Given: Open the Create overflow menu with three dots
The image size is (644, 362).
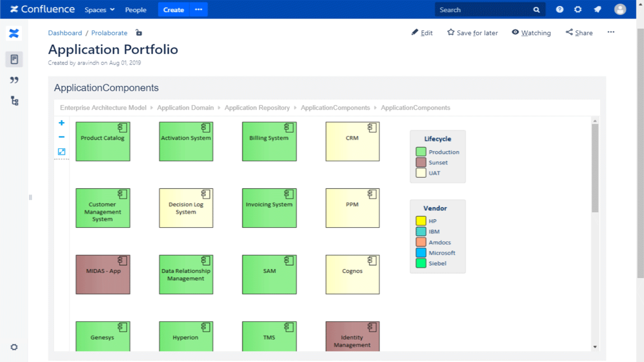Looking at the screenshot, I should click(x=199, y=9).
